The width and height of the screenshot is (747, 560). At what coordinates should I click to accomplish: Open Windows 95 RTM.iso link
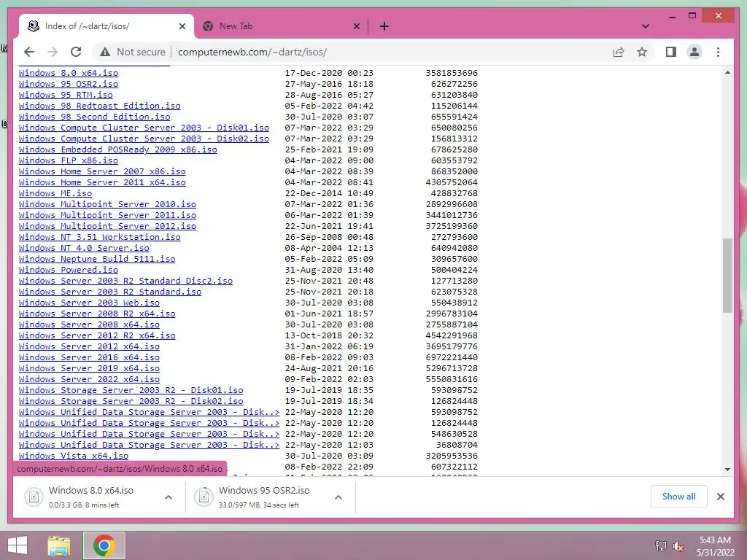(66, 95)
